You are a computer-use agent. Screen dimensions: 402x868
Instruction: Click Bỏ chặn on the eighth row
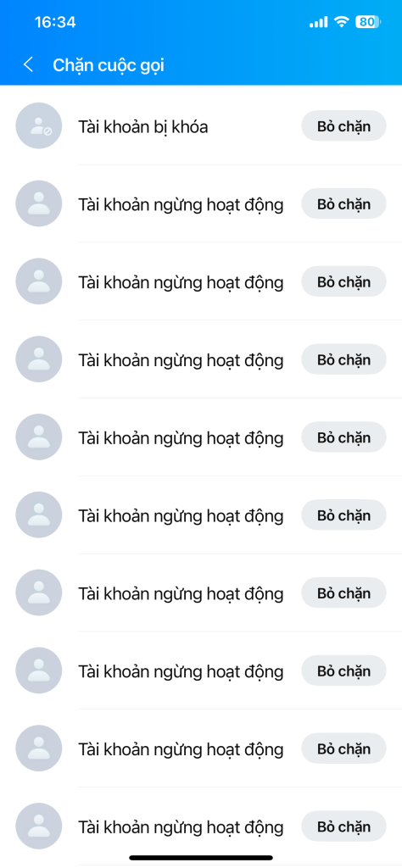(x=343, y=670)
